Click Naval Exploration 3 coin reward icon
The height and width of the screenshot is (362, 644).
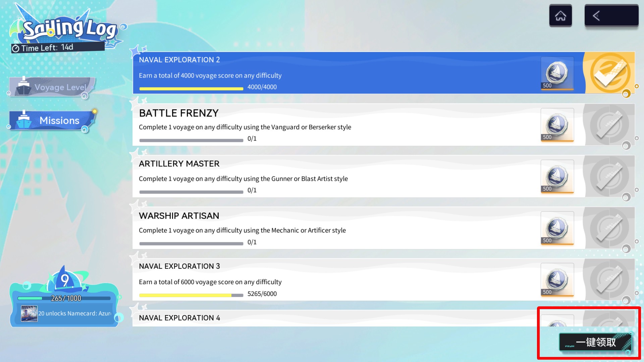pyautogui.click(x=557, y=280)
